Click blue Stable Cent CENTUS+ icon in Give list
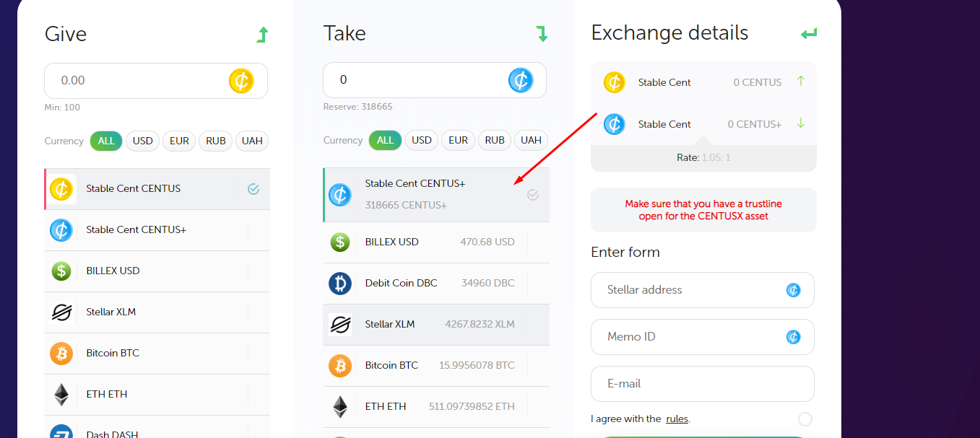 tap(61, 230)
